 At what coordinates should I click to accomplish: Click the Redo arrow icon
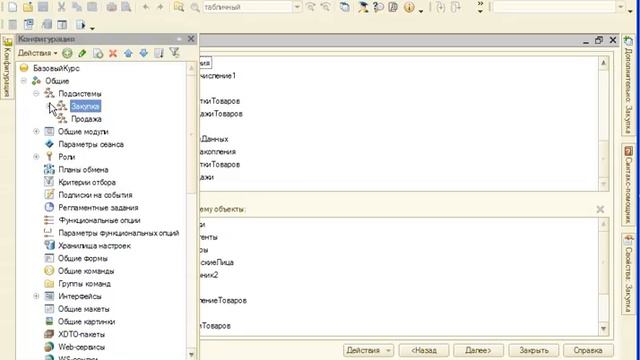point(160,7)
